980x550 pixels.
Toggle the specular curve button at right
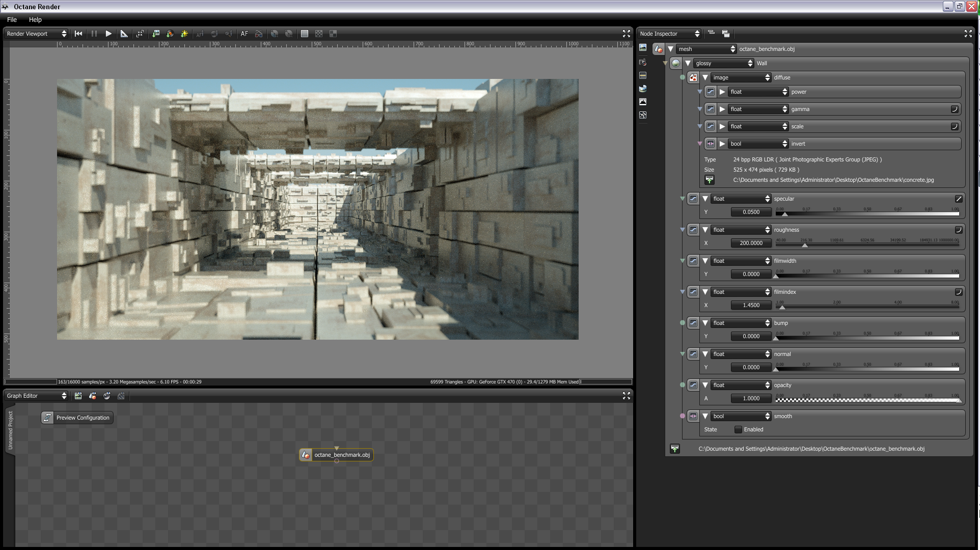[958, 199]
